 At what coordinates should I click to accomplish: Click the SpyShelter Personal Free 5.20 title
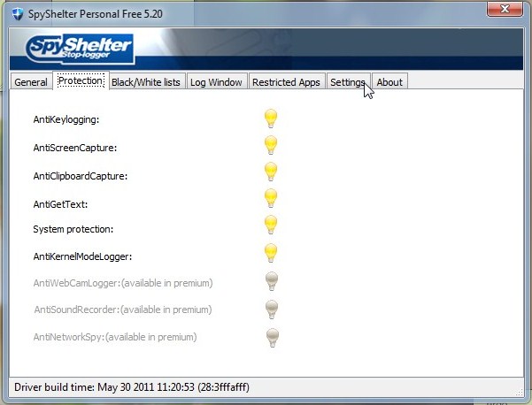[x=96, y=14]
